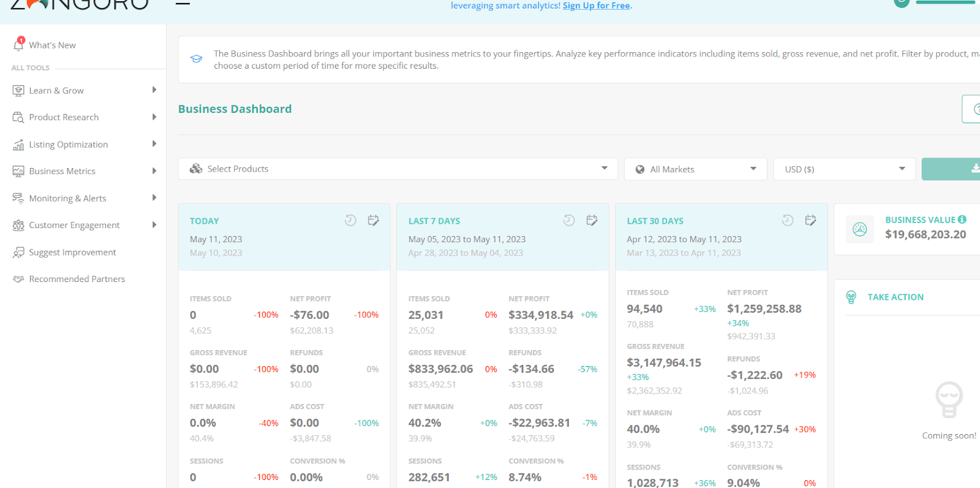Click the history clock icon in LAST 30 DAYS card

point(788,220)
